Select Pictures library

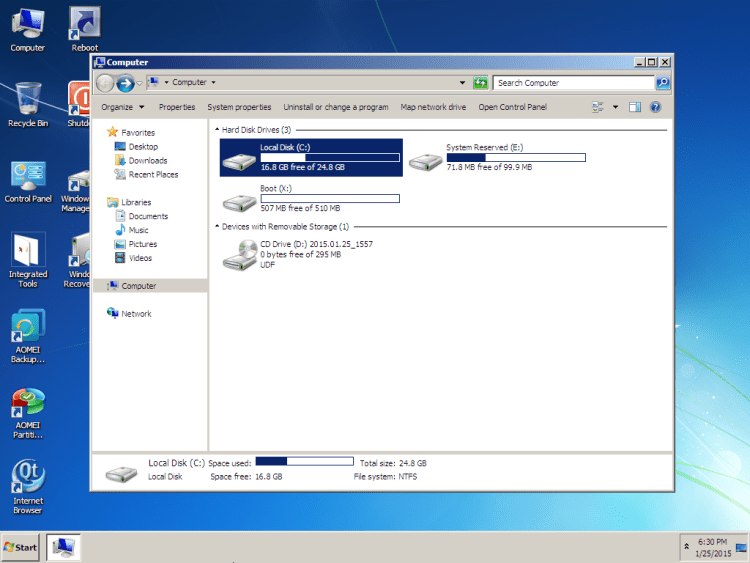point(143,243)
